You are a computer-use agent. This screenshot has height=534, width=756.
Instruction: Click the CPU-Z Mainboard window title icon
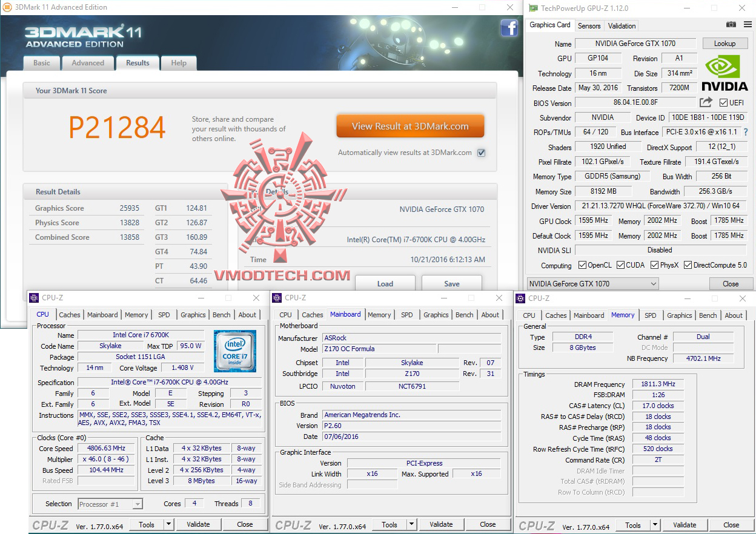277,298
